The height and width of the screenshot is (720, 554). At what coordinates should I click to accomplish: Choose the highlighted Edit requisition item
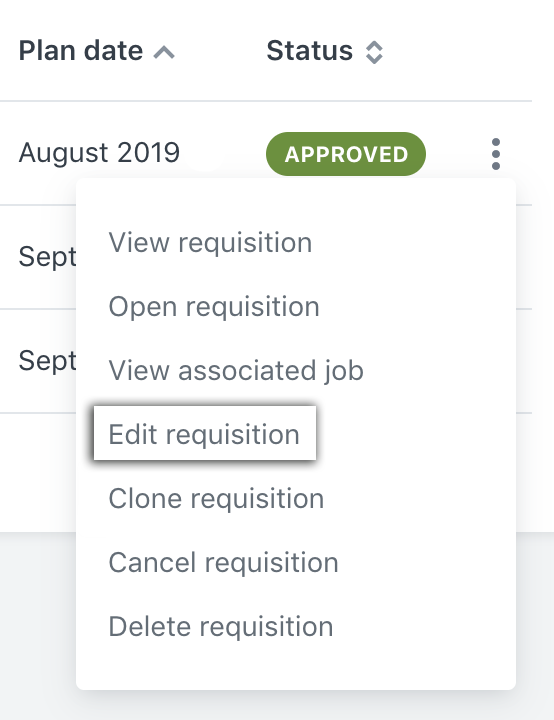pyautogui.click(x=204, y=433)
